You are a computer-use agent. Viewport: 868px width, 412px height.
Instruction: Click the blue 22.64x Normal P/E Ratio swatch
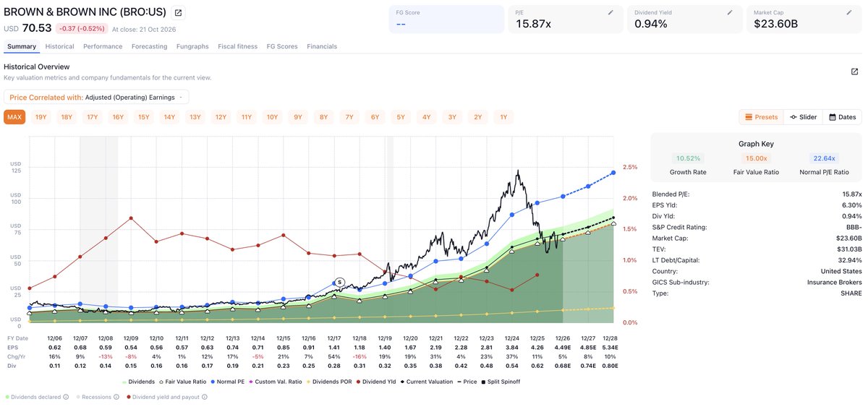pyautogui.click(x=823, y=158)
